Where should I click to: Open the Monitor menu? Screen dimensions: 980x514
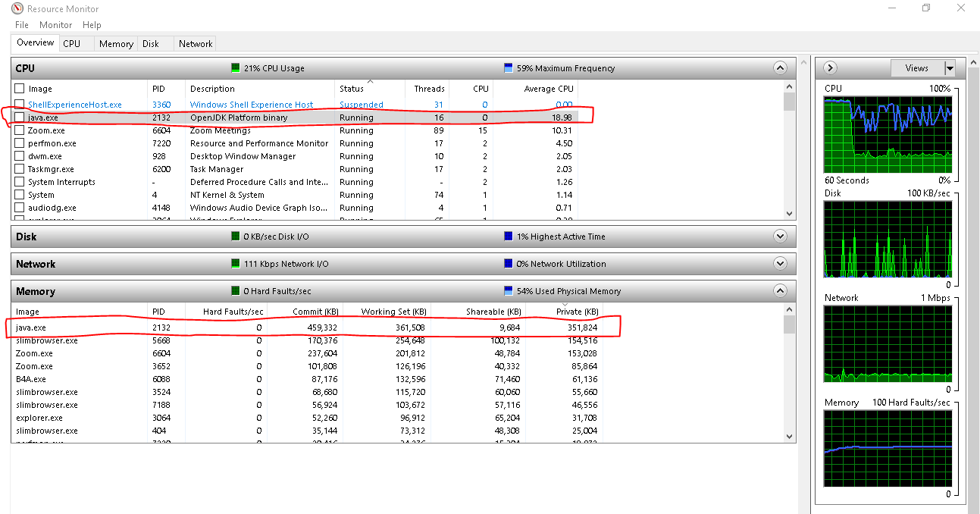click(55, 24)
